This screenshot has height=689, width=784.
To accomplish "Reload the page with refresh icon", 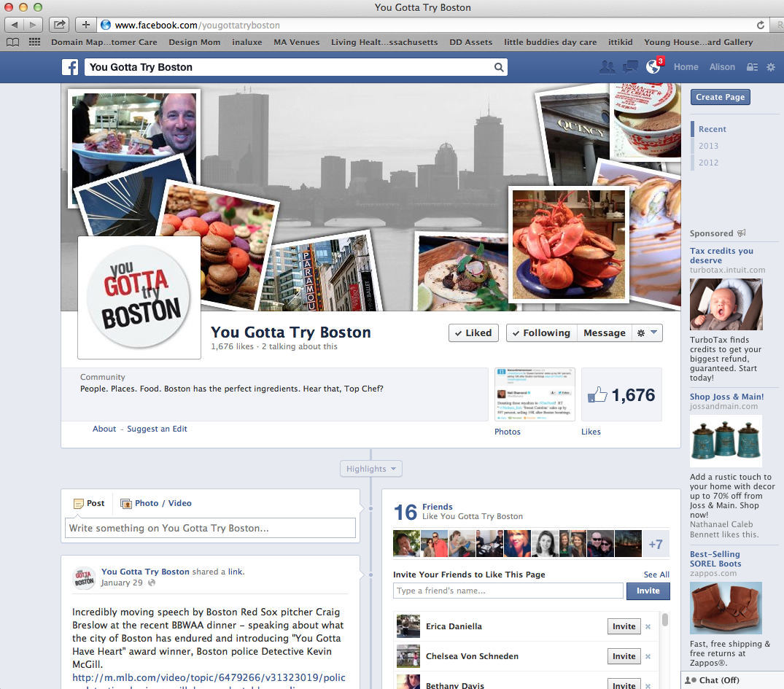I will click(761, 25).
